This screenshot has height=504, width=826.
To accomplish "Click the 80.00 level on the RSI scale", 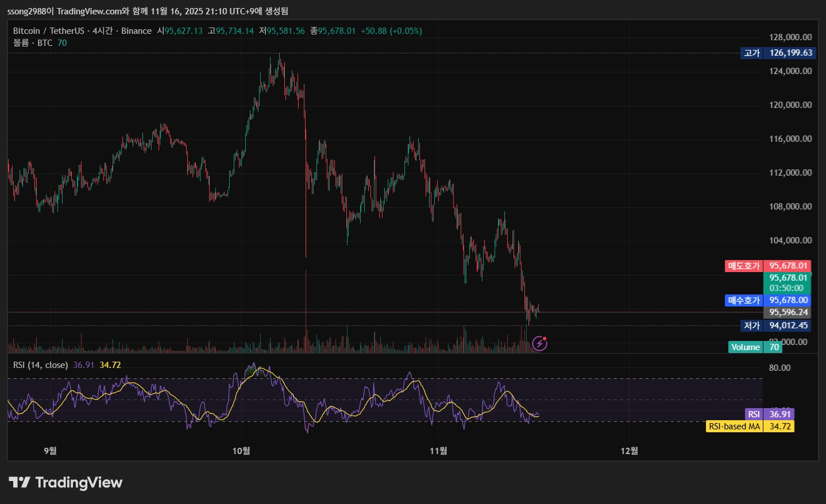I will [779, 368].
